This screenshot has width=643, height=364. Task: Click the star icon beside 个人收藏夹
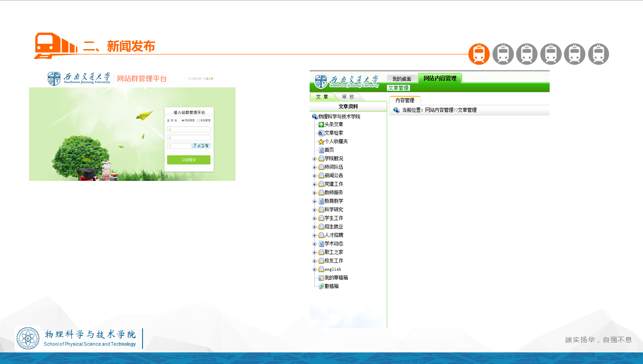(321, 142)
